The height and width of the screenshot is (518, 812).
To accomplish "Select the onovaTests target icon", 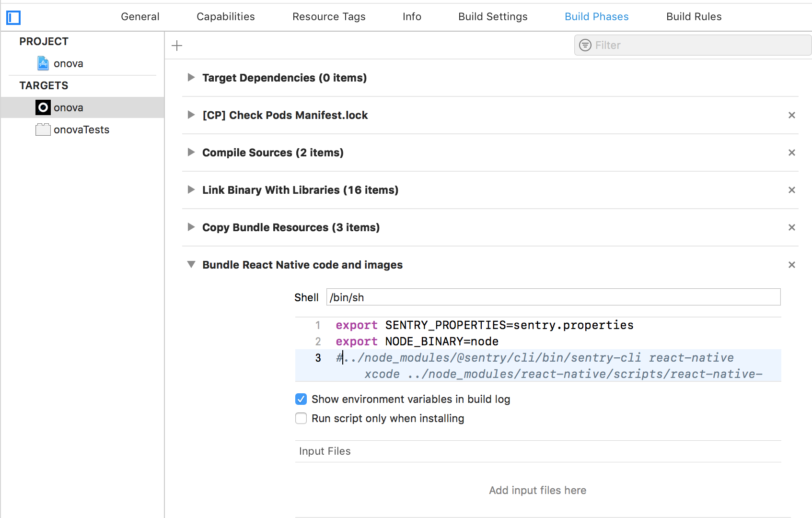I will tap(43, 129).
